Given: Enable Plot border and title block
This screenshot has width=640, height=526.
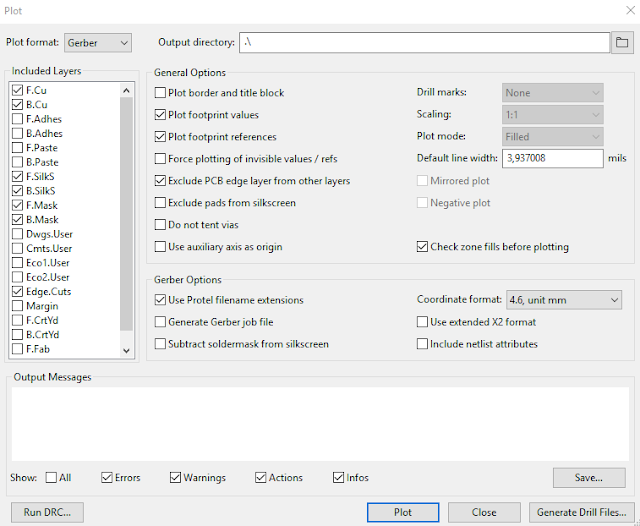Looking at the screenshot, I should [x=160, y=93].
